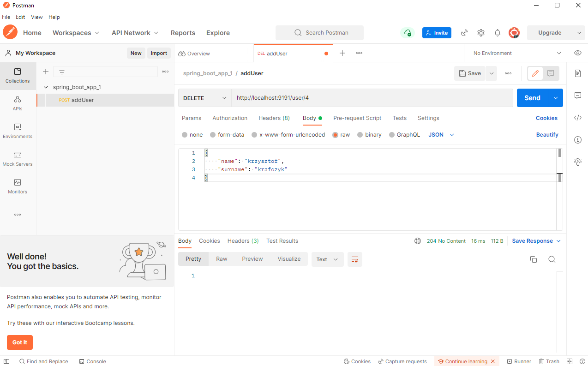Open the APIs sidebar panel
Image resolution: width=588 pixels, height=366 pixels.
pos(18,103)
